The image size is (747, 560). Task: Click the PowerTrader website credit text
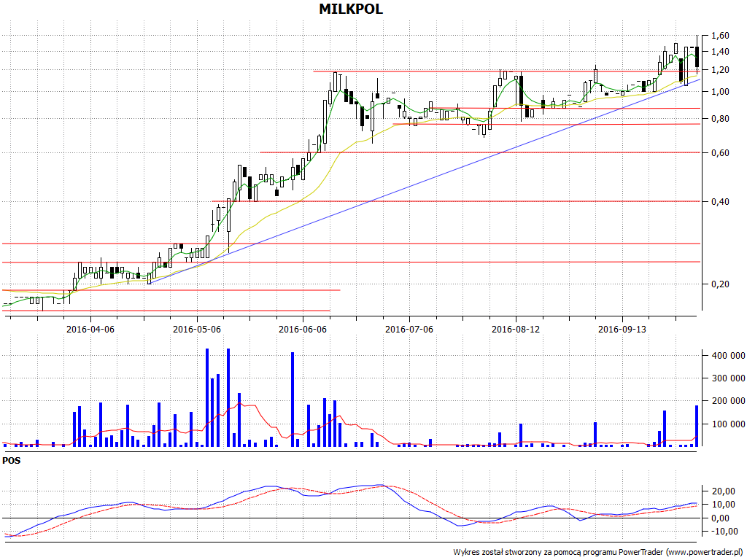[x=596, y=552]
